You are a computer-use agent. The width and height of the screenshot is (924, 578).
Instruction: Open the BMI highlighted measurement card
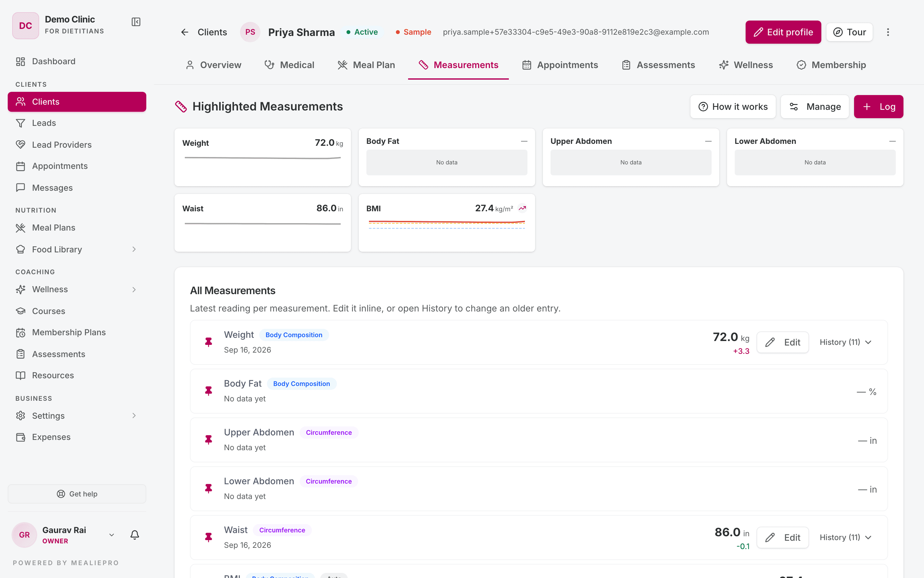coord(447,223)
